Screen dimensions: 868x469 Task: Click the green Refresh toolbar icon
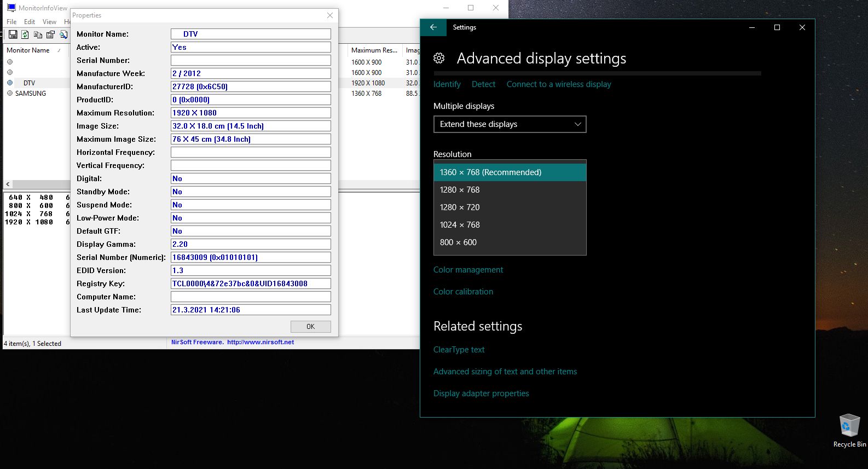pyautogui.click(x=25, y=34)
